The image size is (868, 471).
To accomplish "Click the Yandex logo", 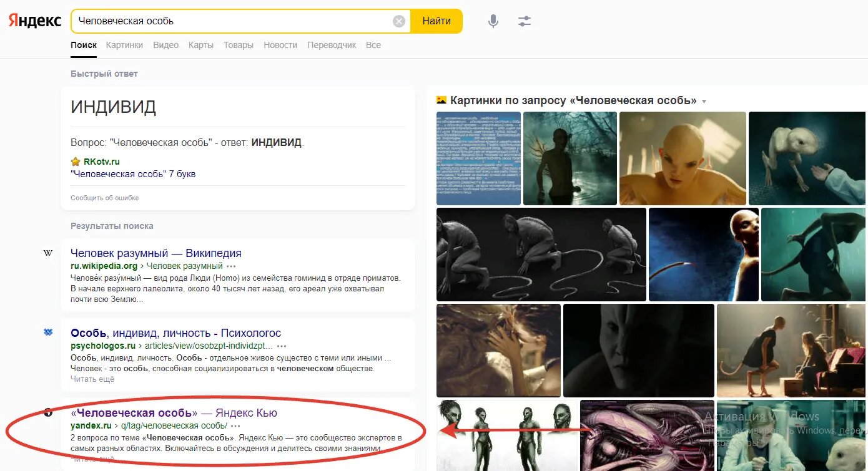I will coord(34,21).
